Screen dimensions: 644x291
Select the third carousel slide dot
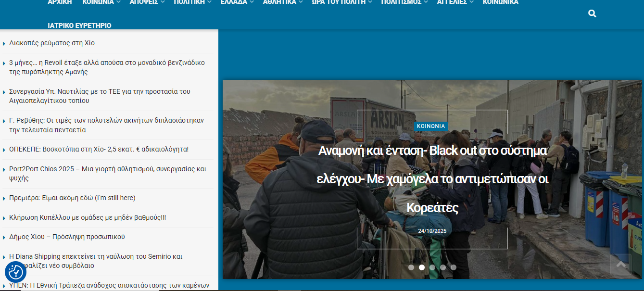point(432,267)
